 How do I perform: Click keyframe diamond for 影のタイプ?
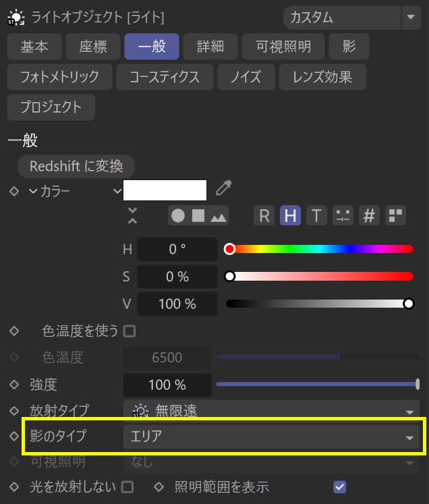coord(14,436)
